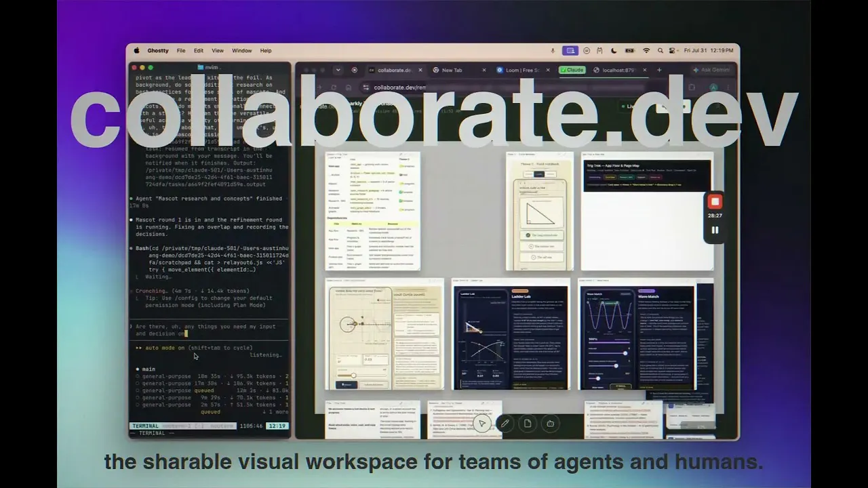868x488 pixels.
Task: Expand the 1 more agents indicator
Action: pos(275,411)
